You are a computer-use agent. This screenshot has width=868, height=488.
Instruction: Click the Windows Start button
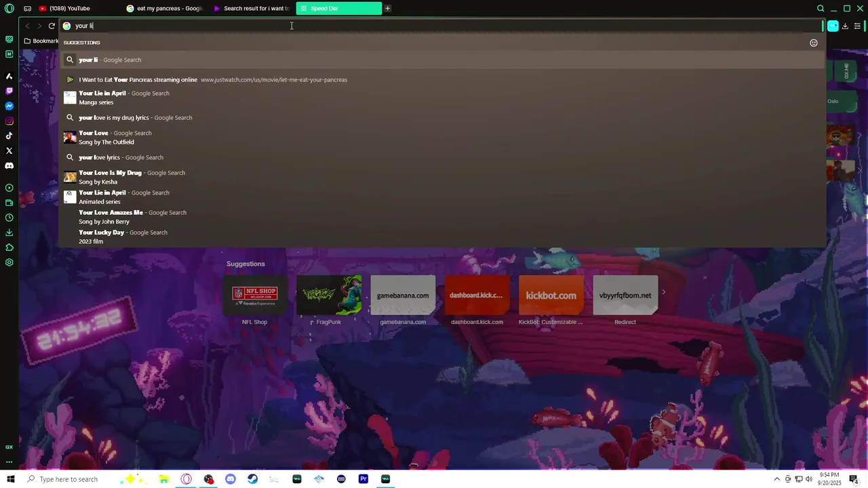pyautogui.click(x=10, y=479)
